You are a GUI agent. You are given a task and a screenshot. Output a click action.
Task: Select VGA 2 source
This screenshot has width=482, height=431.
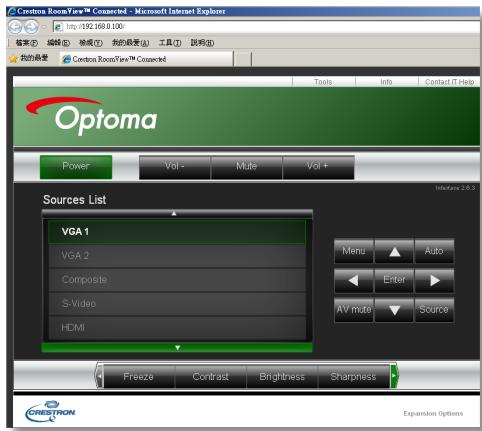[177, 256]
